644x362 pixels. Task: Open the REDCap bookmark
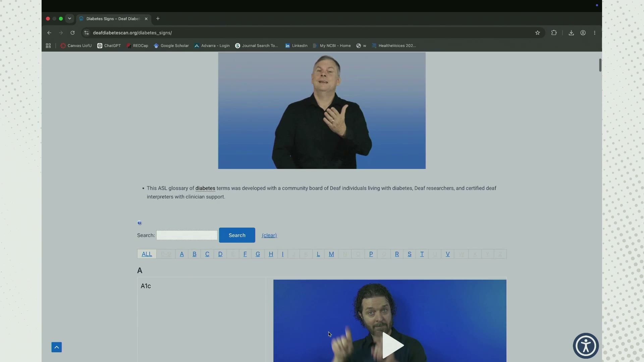(x=138, y=46)
